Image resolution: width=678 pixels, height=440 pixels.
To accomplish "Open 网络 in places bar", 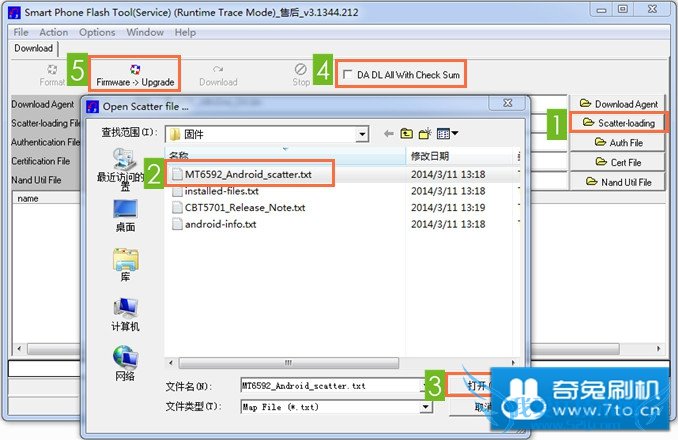I will click(125, 363).
